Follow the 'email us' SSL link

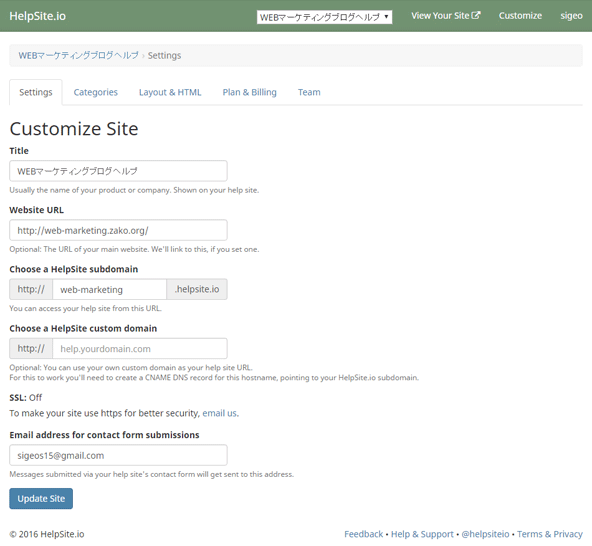(220, 413)
